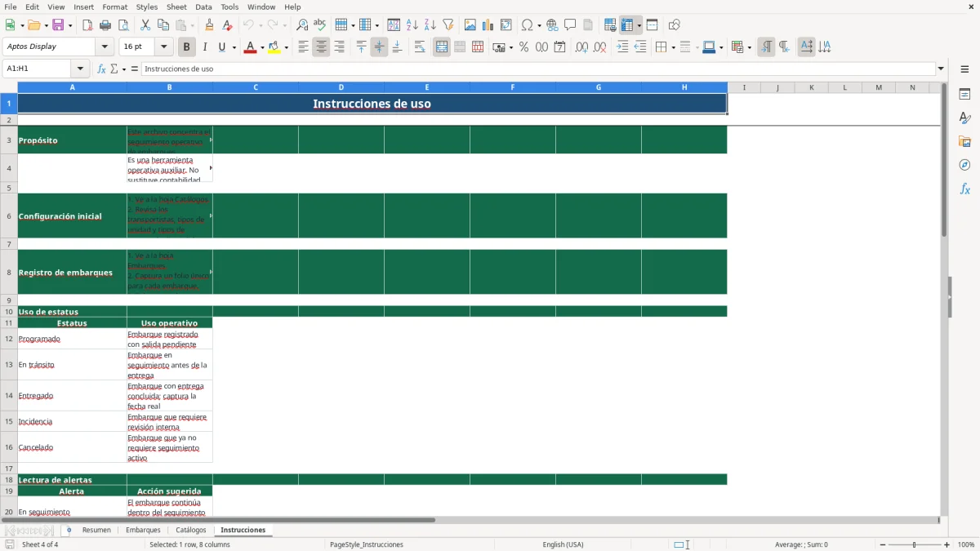This screenshot has height=551, width=980.
Task: Toggle center vertically alignment
Action: point(379,47)
